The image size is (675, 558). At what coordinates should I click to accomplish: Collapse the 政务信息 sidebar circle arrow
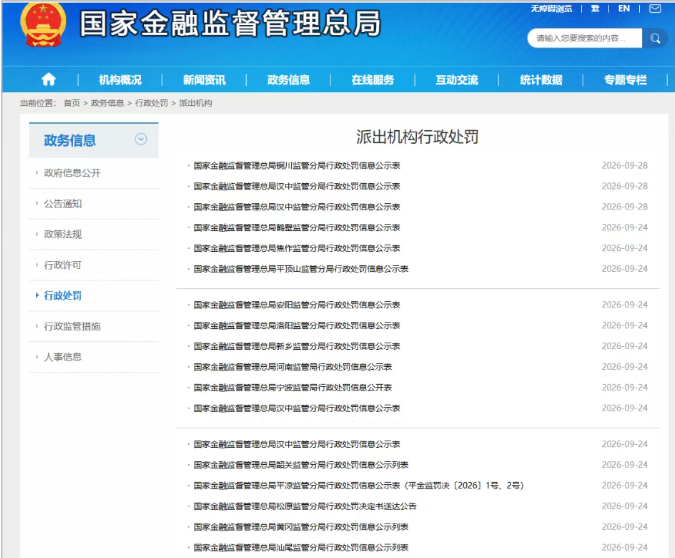pos(141,139)
